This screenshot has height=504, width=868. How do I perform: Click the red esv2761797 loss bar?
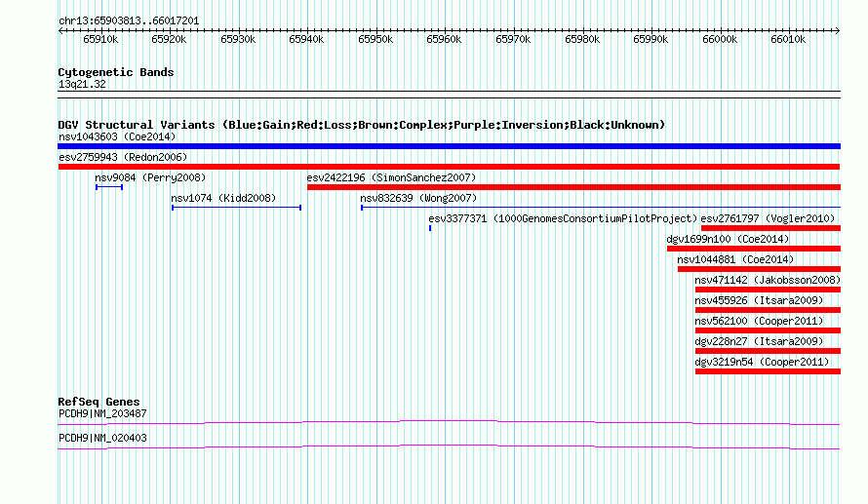point(771,228)
